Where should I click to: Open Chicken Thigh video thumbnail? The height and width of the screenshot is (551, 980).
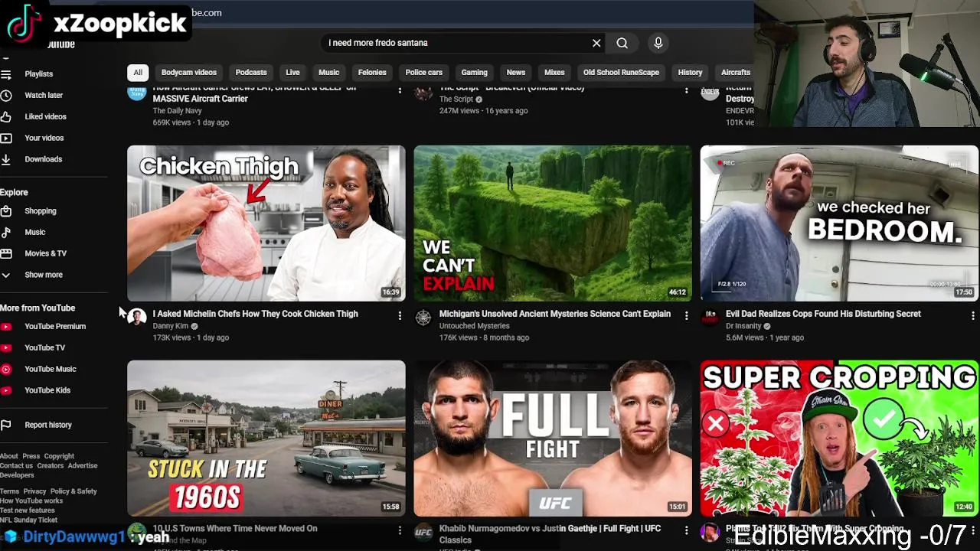pyautogui.click(x=266, y=223)
